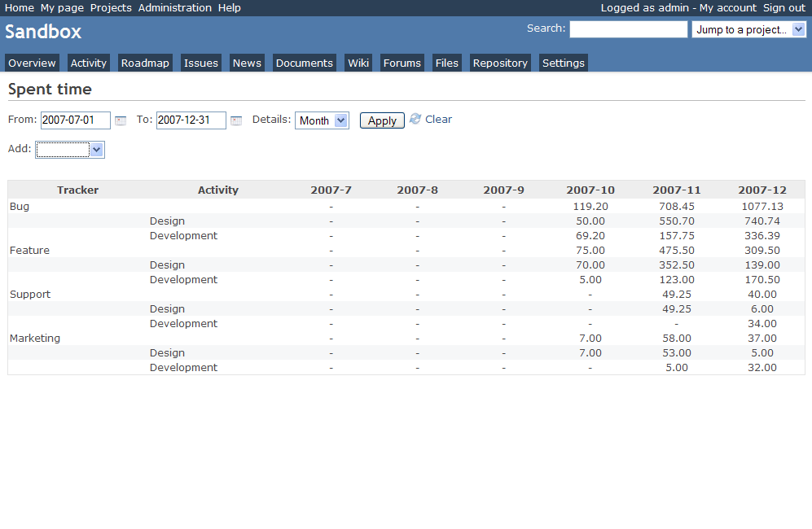Click the Clear link

point(439,119)
